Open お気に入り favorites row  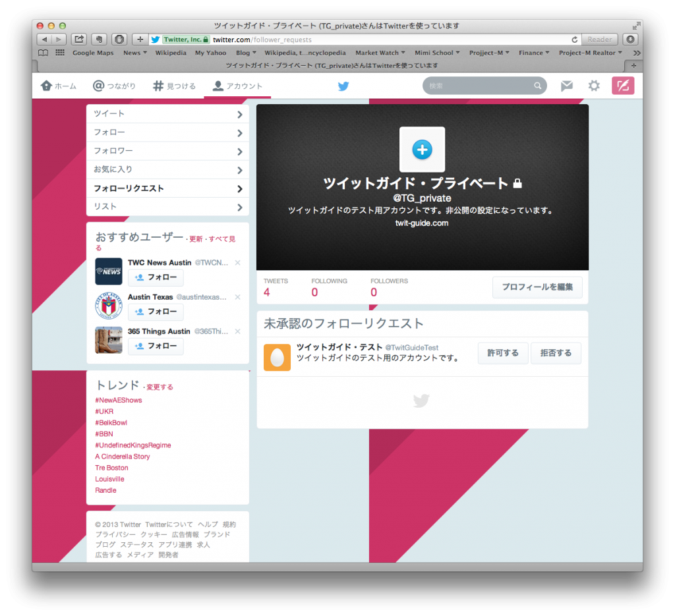[x=168, y=169]
